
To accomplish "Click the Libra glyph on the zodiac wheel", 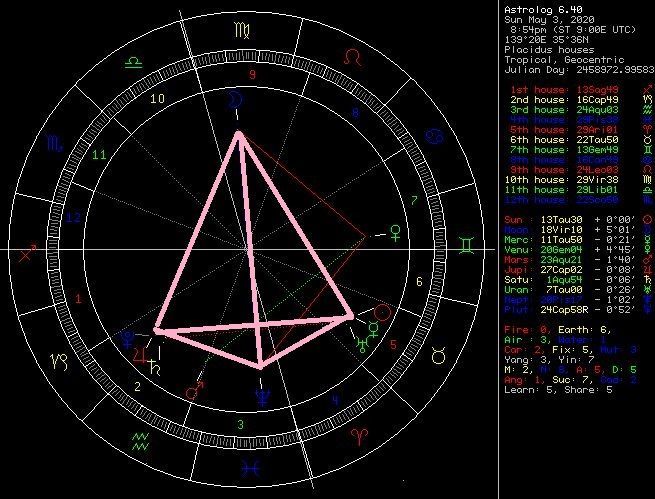I will (x=134, y=63).
